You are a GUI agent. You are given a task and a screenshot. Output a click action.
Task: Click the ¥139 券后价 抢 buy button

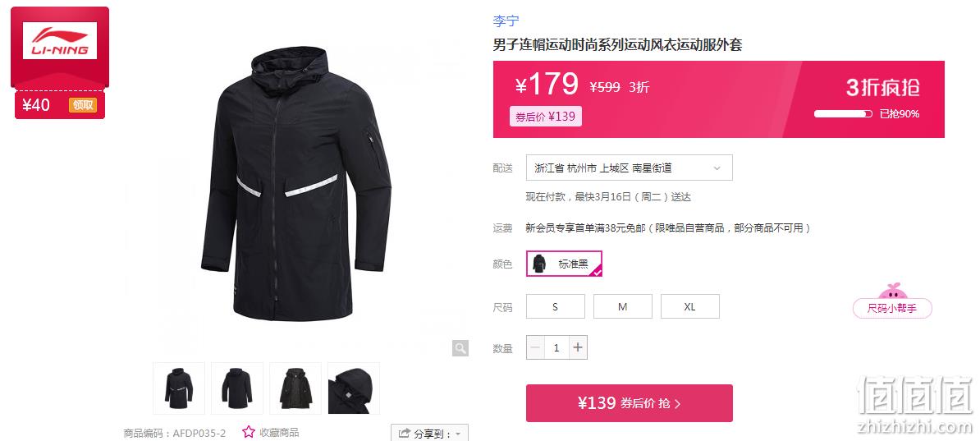point(630,403)
